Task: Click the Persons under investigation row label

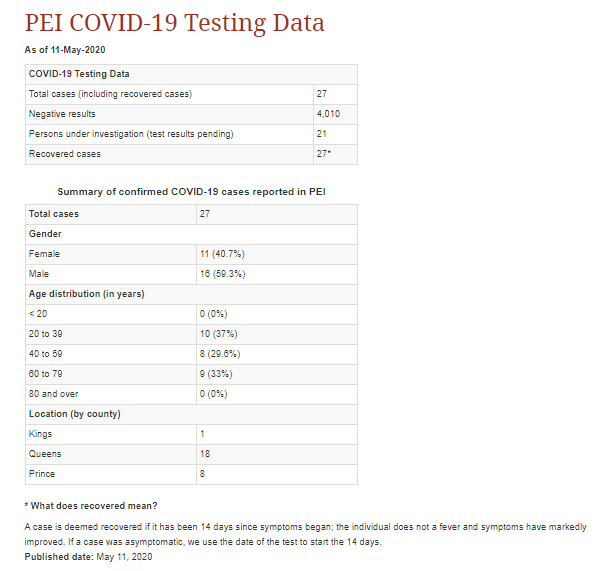Action: [118, 134]
